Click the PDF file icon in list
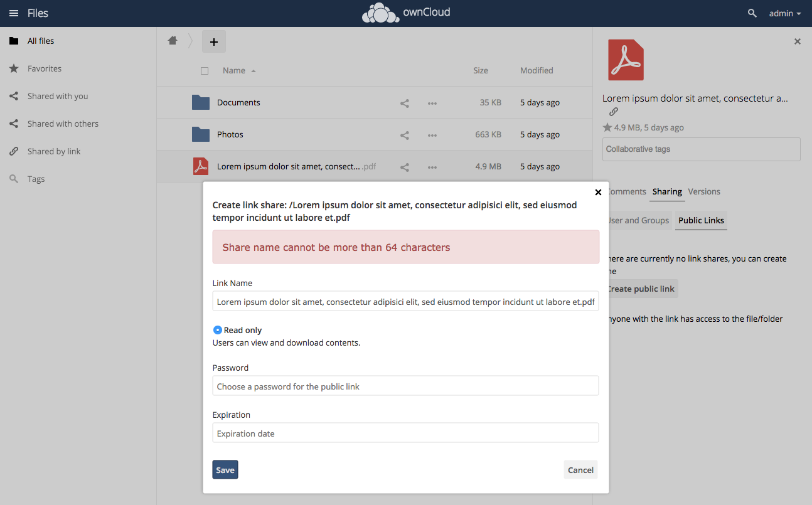 point(200,166)
